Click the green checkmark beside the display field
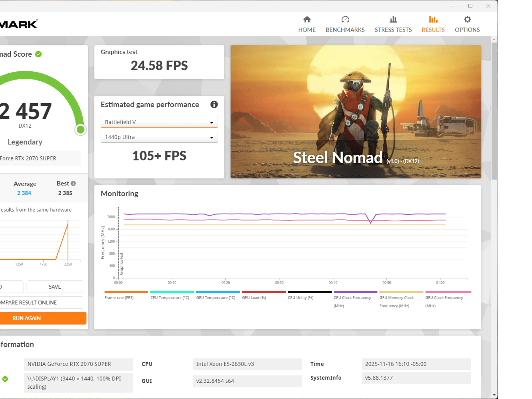 [5, 379]
